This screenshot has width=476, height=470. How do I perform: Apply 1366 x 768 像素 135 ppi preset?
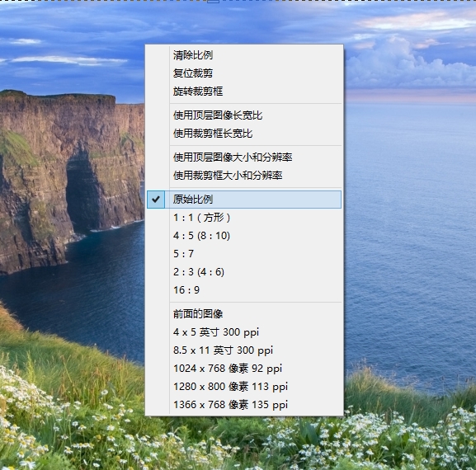point(244,405)
